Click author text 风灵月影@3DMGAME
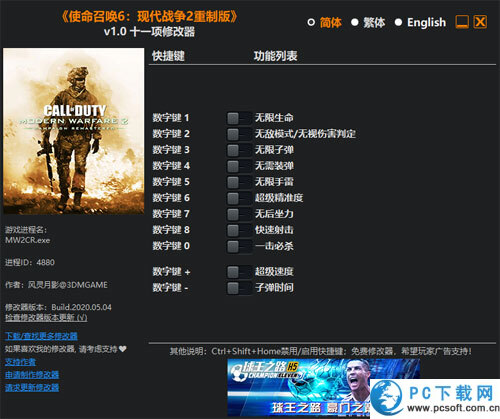Screen dimensions: 500x419 click(68, 285)
